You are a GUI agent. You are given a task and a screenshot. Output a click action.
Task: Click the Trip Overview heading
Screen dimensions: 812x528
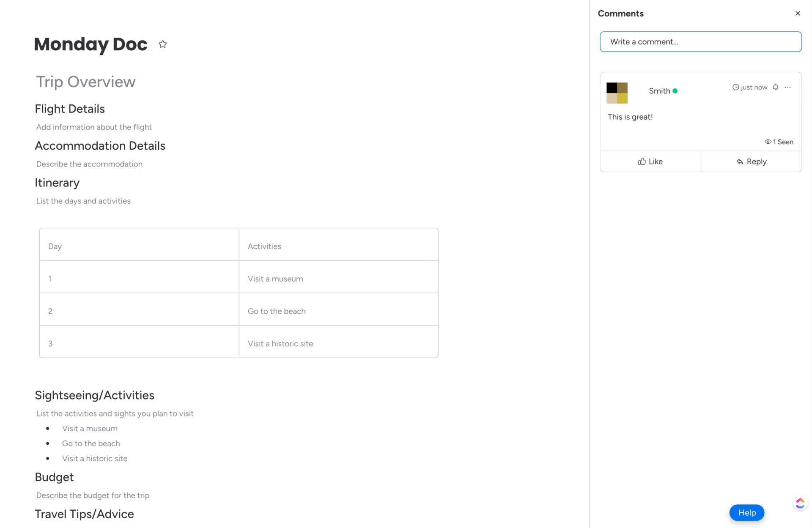click(x=86, y=82)
